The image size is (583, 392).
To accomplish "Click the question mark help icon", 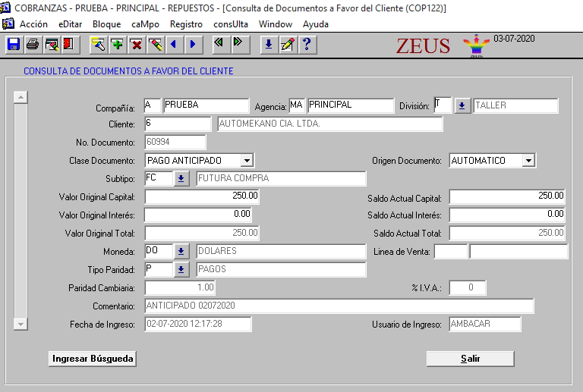I will (306, 45).
